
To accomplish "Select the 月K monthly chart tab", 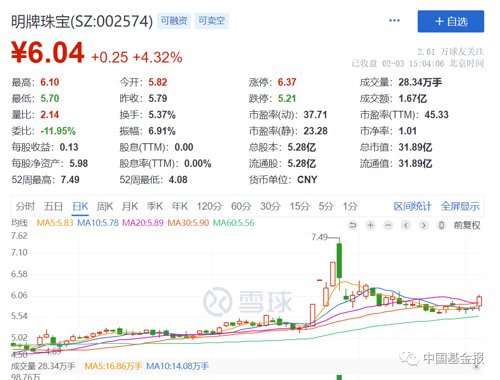I will 130,207.
